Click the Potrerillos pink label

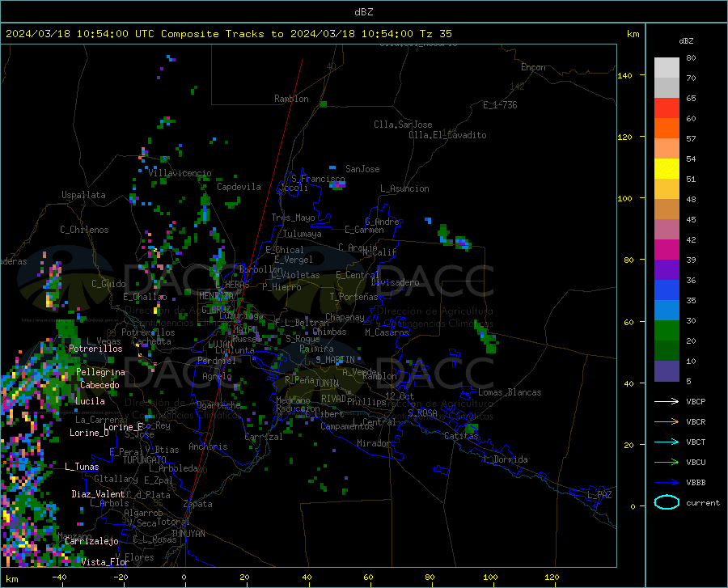[x=95, y=349]
